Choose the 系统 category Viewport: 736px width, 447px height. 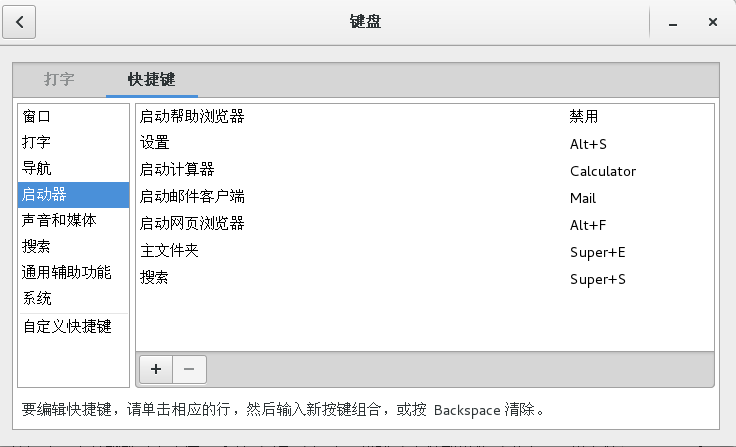point(73,298)
